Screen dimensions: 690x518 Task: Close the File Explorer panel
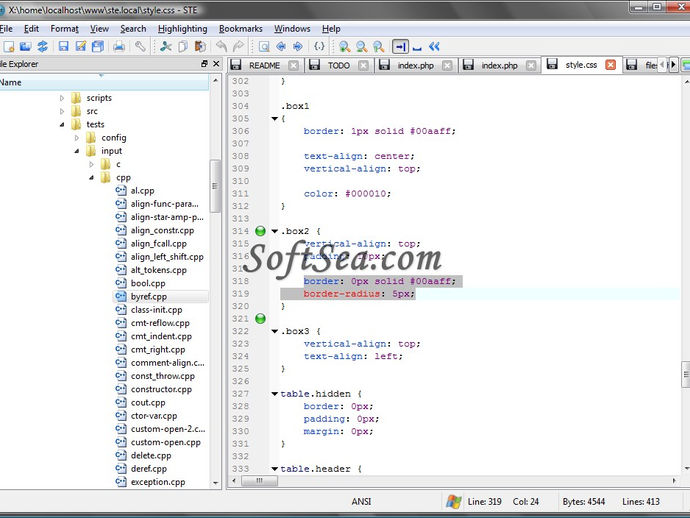tap(216, 64)
